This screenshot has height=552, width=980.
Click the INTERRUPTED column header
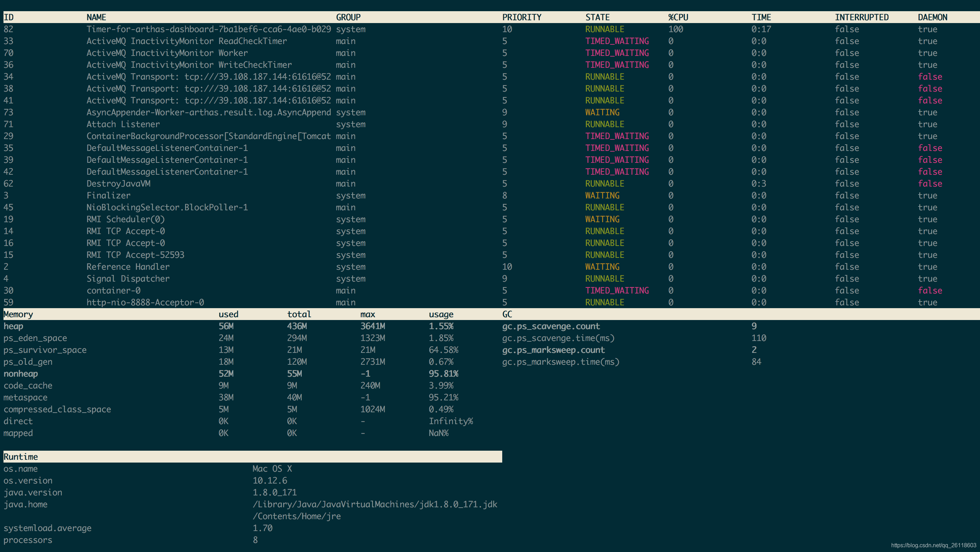862,17
